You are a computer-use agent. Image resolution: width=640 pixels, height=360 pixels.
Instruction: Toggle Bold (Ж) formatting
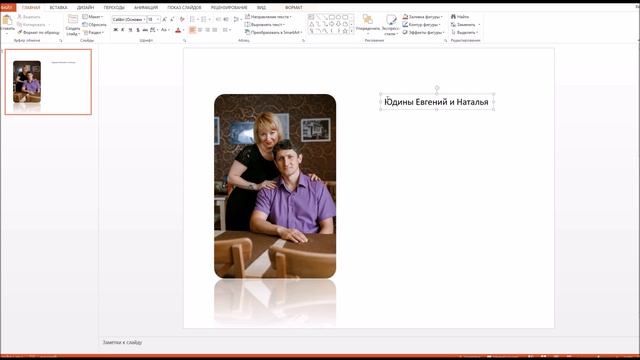tap(115, 30)
